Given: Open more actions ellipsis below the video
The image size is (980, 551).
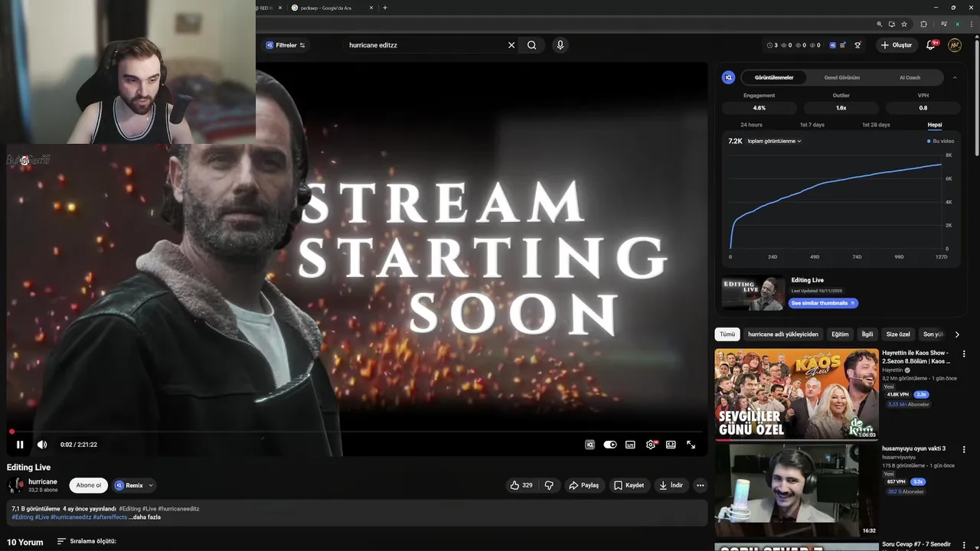Looking at the screenshot, I should [700, 485].
